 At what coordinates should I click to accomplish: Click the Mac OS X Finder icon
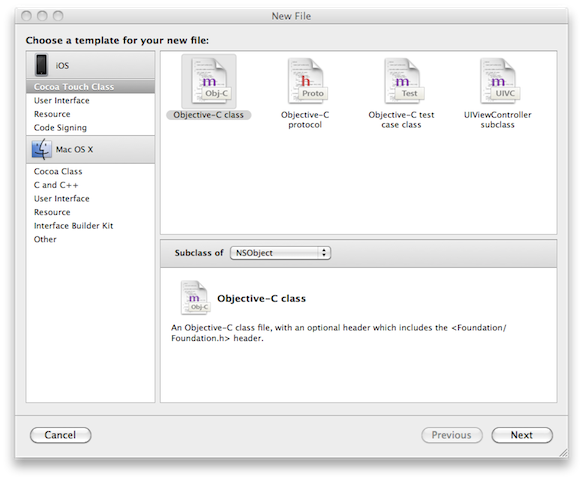coord(41,149)
